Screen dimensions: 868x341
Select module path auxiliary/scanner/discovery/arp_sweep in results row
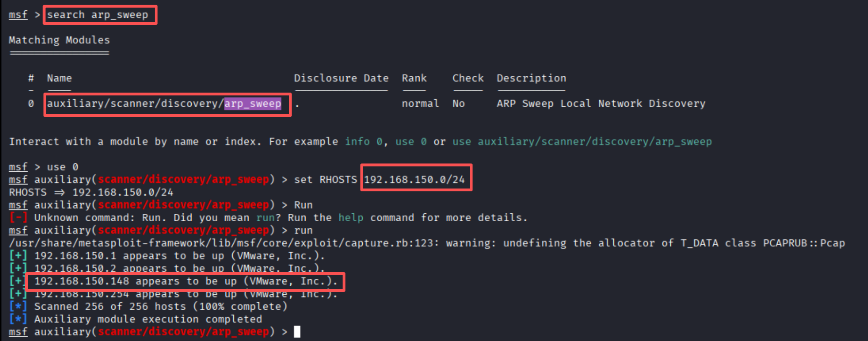click(164, 103)
